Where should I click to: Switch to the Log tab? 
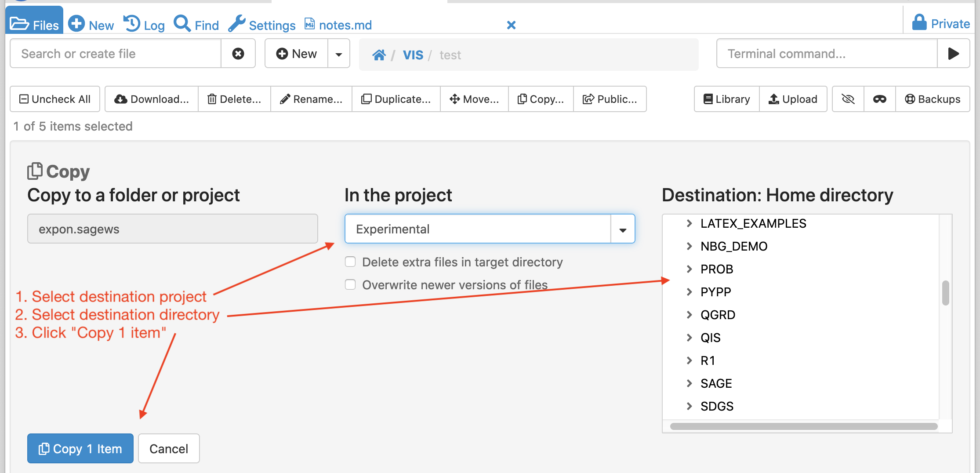(x=144, y=24)
